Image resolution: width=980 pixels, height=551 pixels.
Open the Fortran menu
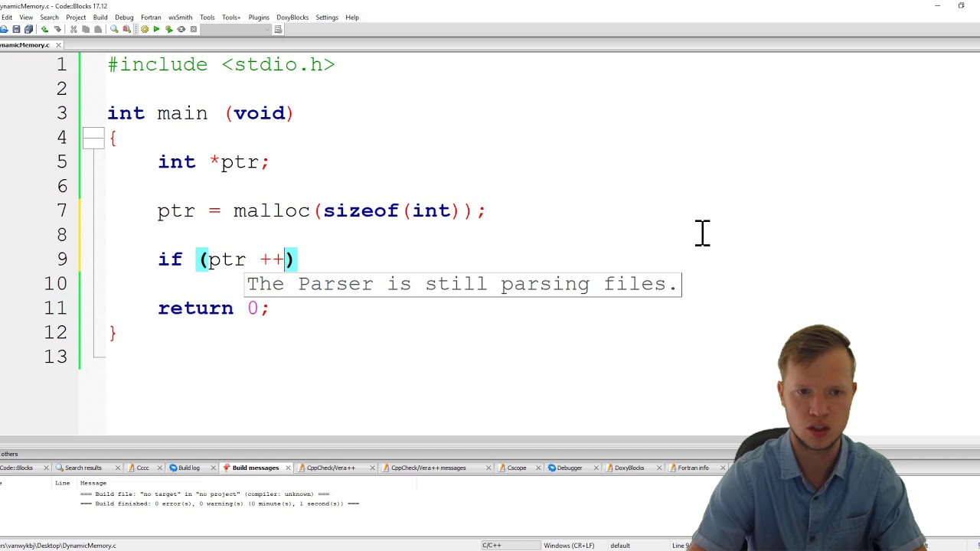[151, 17]
